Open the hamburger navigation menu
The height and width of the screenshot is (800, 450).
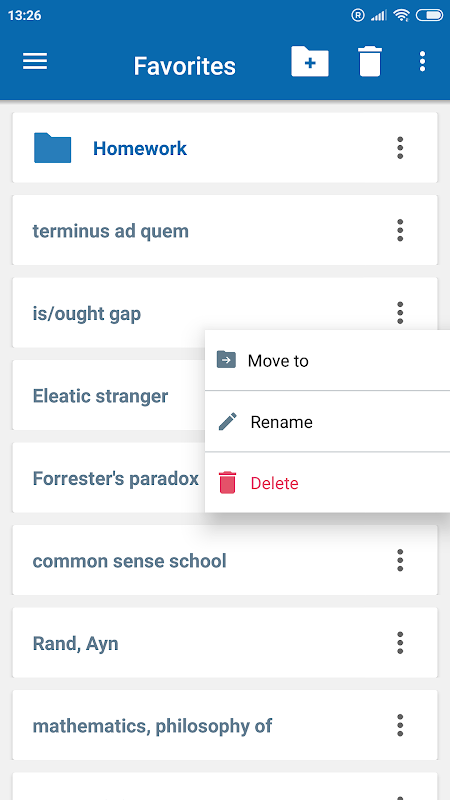(35, 62)
